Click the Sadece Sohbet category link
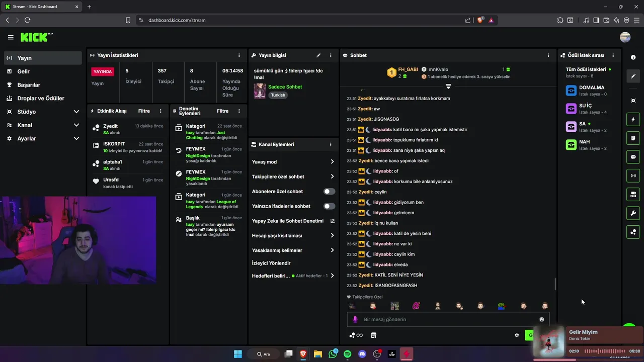Screen dimensions: 644x362 tap(285, 87)
